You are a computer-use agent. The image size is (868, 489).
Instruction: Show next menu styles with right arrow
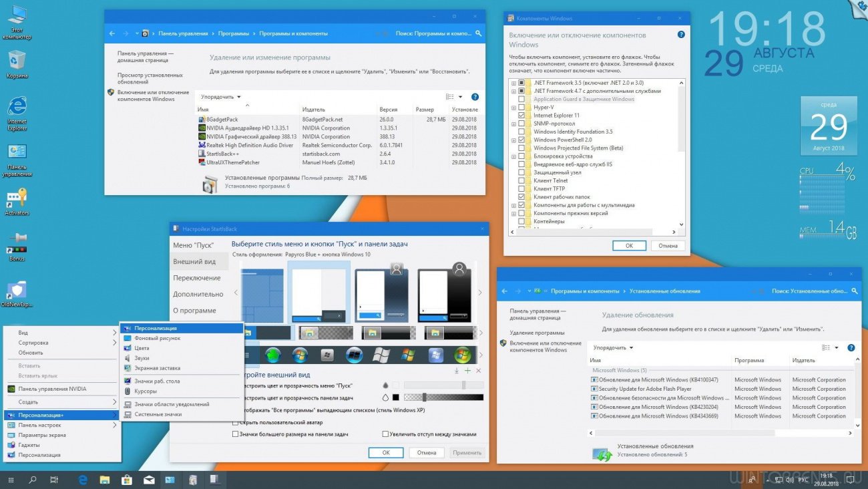[x=479, y=293]
